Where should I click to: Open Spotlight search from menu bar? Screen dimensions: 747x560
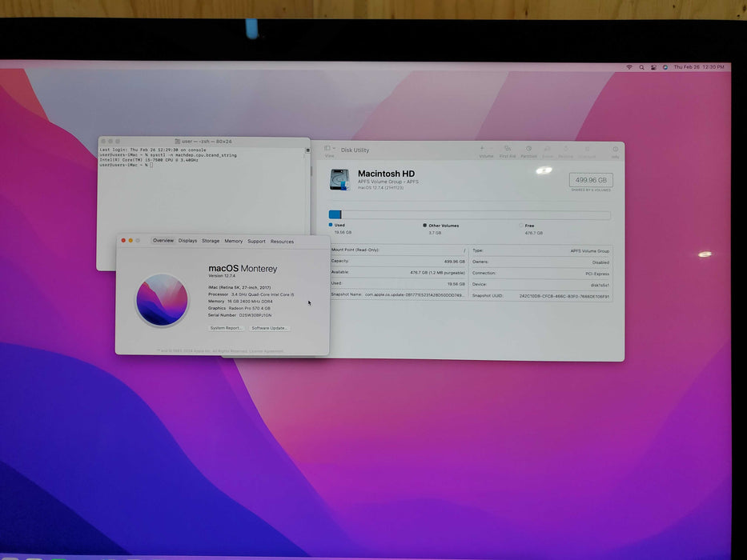641,67
